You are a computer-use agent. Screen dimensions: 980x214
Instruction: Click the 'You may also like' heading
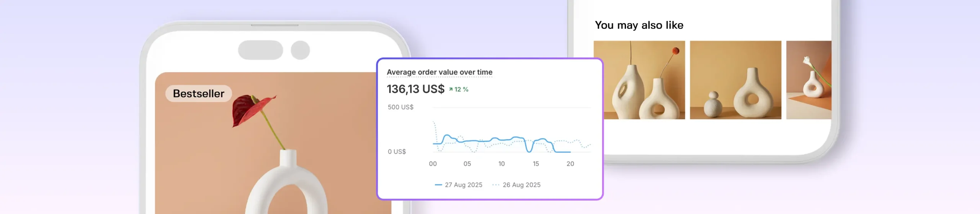pyautogui.click(x=639, y=25)
